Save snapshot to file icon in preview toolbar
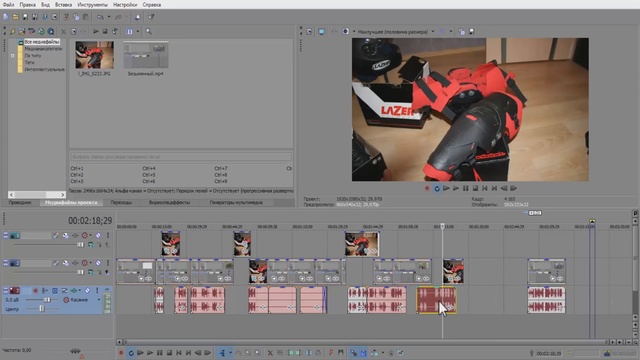640x360 pixels. (x=471, y=31)
